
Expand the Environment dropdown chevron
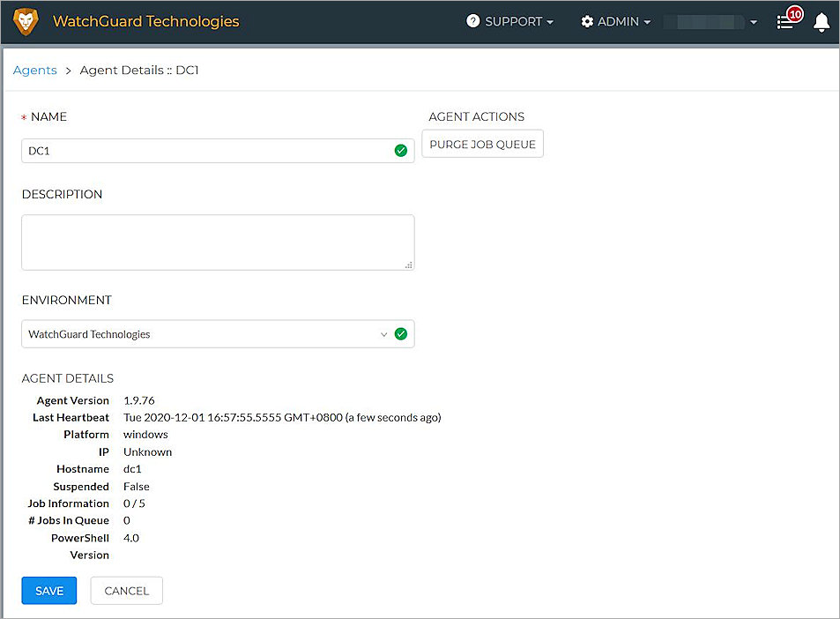[x=383, y=334]
